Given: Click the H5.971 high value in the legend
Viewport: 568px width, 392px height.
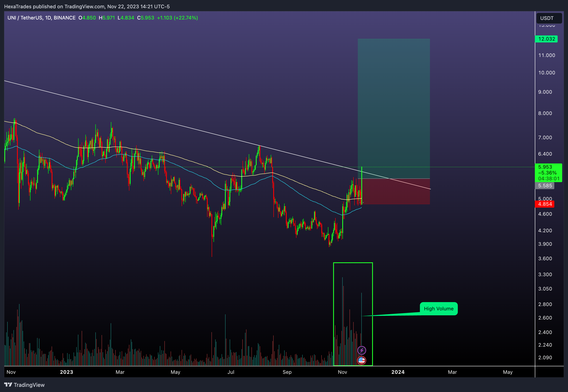Looking at the screenshot, I should 107,18.
